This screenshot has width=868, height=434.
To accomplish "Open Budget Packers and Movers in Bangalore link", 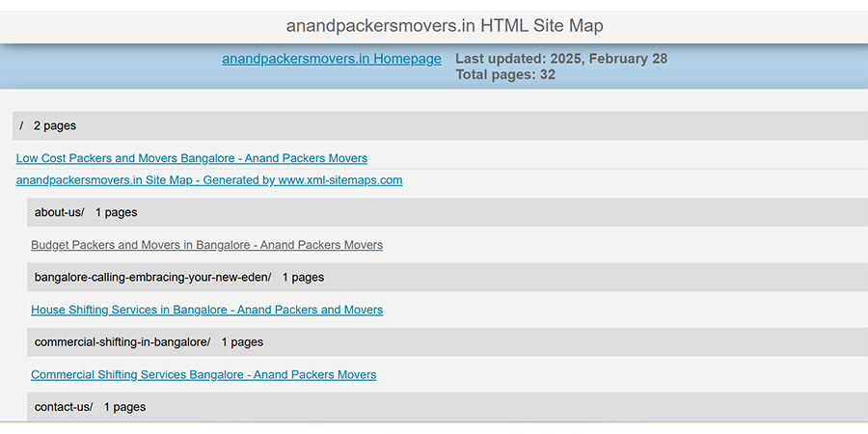I will coord(207,245).
